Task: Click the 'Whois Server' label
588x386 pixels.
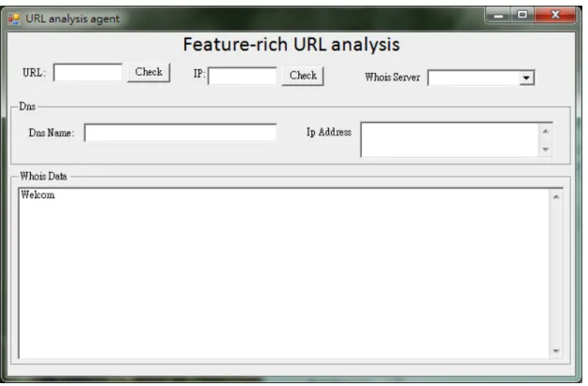Action: pos(393,78)
